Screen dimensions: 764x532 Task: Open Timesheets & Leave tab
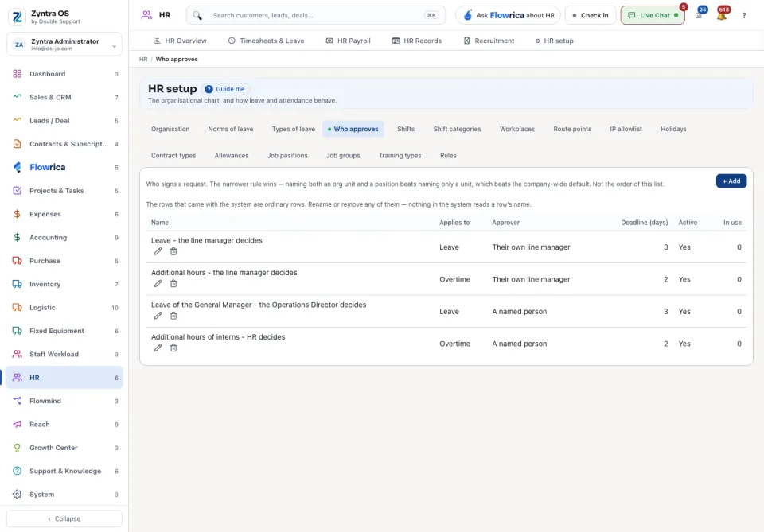[x=266, y=41]
